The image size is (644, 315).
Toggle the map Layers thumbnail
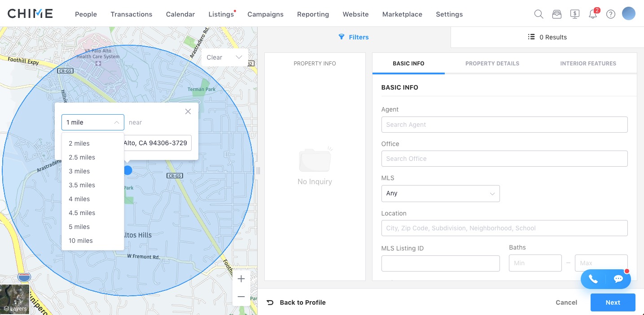coord(15,299)
